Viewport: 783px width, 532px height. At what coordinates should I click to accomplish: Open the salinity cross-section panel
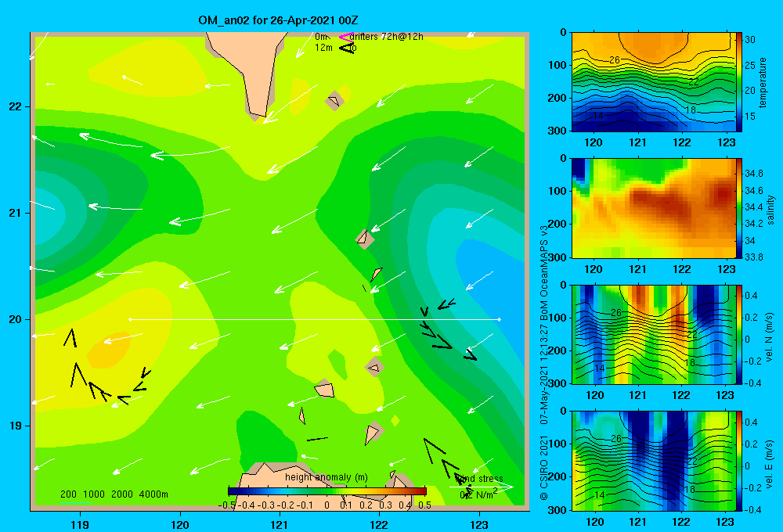point(653,208)
